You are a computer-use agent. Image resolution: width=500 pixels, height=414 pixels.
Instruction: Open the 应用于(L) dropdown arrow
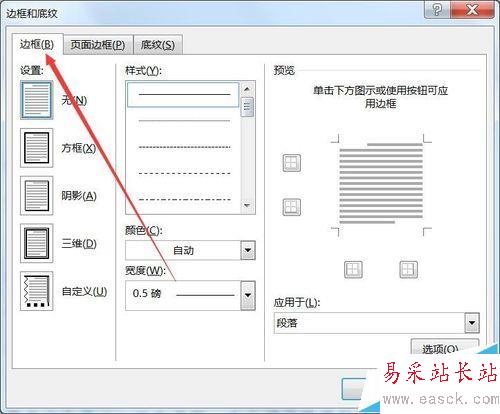[x=472, y=323]
